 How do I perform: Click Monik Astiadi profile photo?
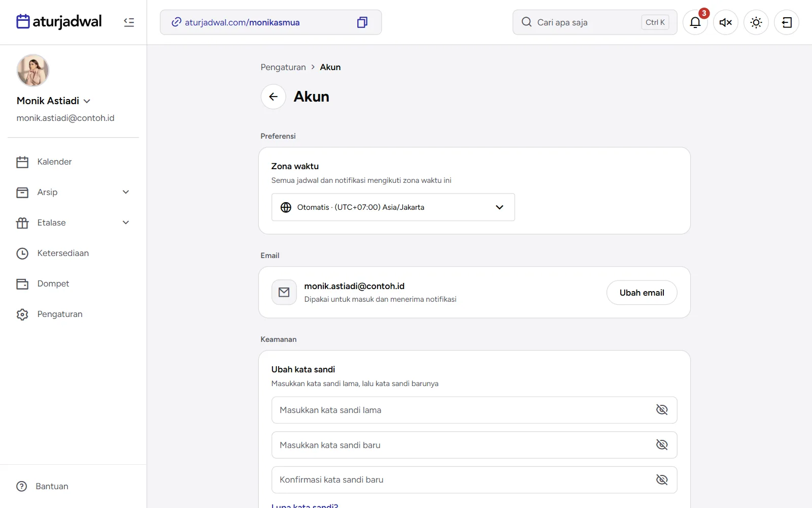click(x=33, y=71)
